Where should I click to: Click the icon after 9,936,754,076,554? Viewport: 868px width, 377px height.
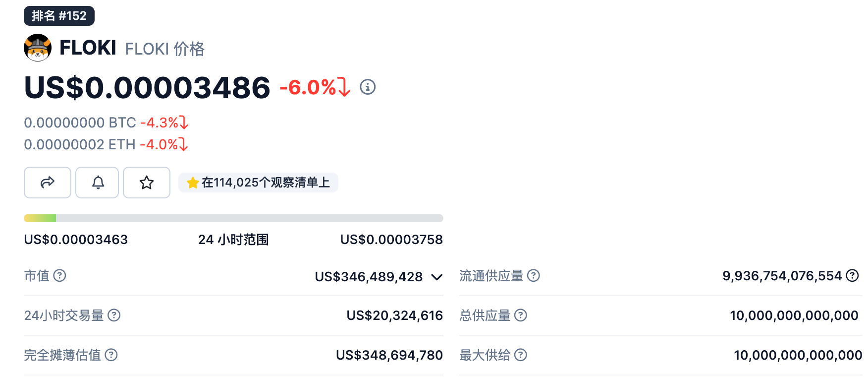[852, 275]
